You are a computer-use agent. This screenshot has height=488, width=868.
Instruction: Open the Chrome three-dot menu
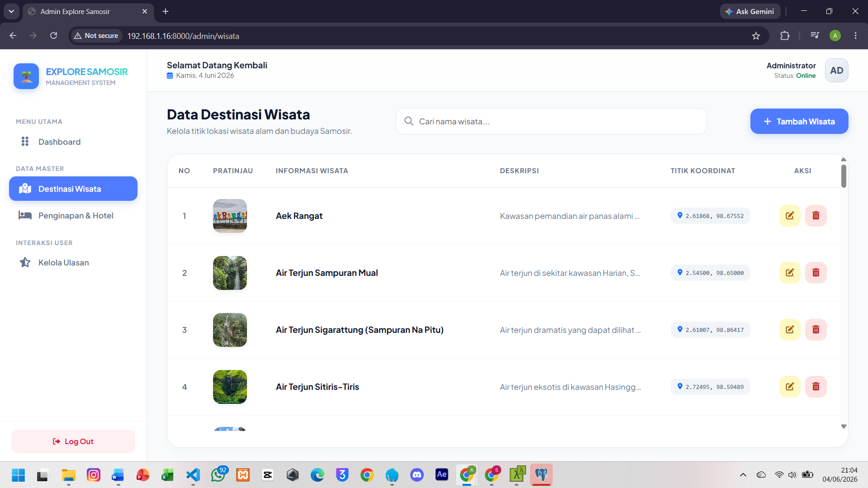pyautogui.click(x=855, y=36)
